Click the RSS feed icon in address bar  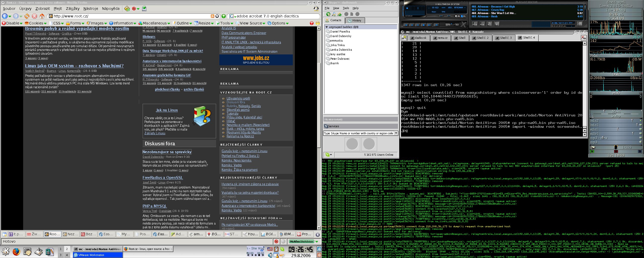[212, 16]
